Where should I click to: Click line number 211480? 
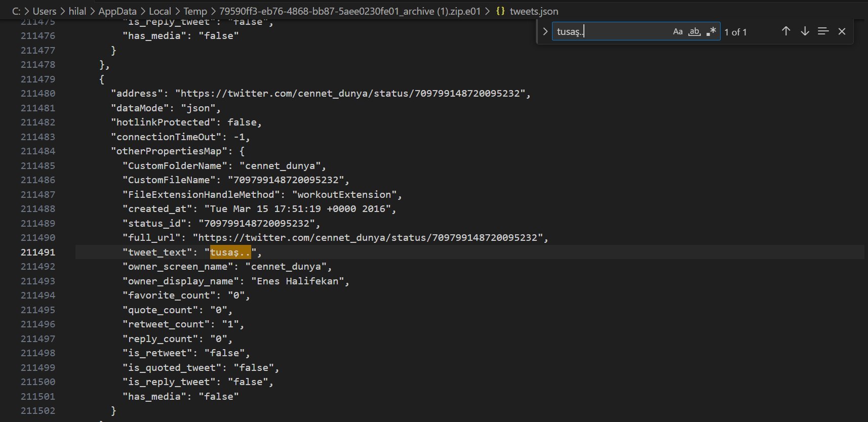(x=38, y=93)
